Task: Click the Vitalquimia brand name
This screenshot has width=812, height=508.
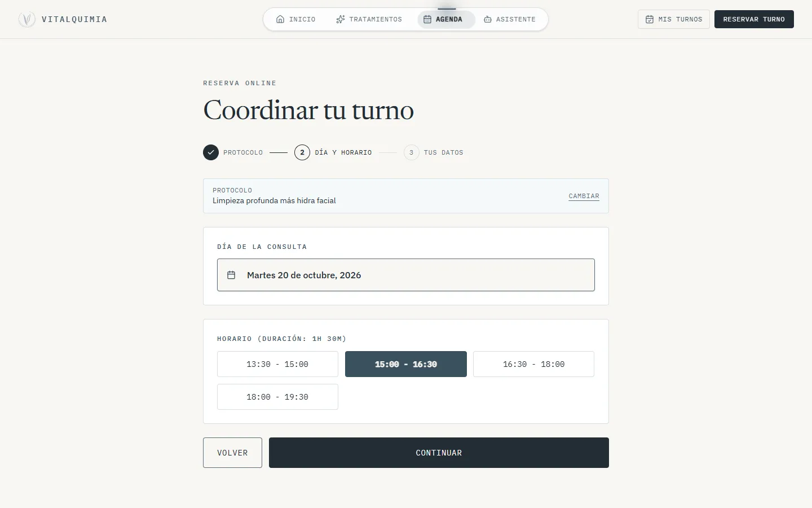Action: pyautogui.click(x=74, y=19)
